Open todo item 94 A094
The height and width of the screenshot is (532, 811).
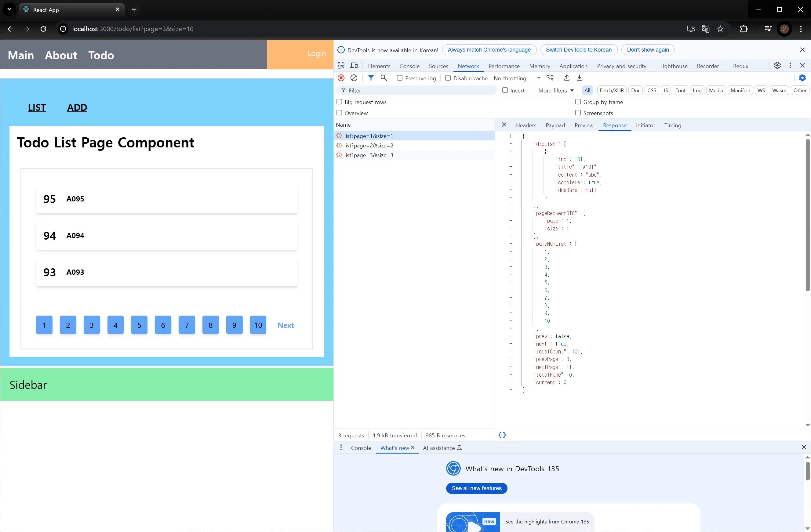pyautogui.click(x=167, y=236)
